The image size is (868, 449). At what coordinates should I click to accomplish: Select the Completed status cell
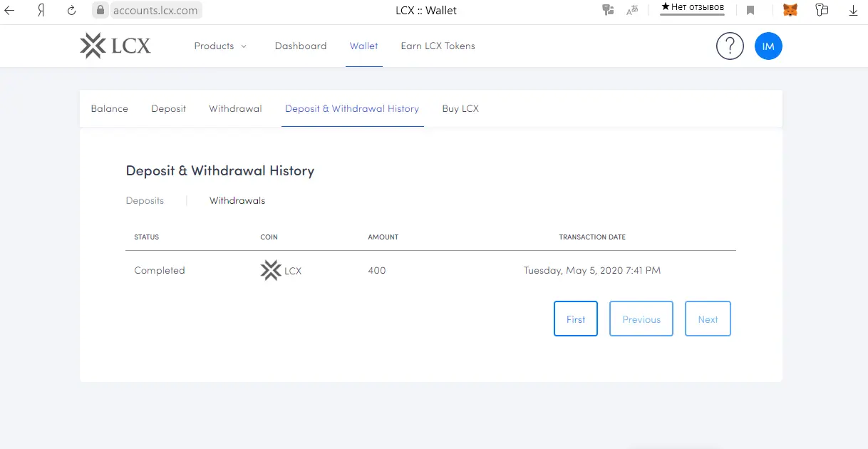(160, 271)
